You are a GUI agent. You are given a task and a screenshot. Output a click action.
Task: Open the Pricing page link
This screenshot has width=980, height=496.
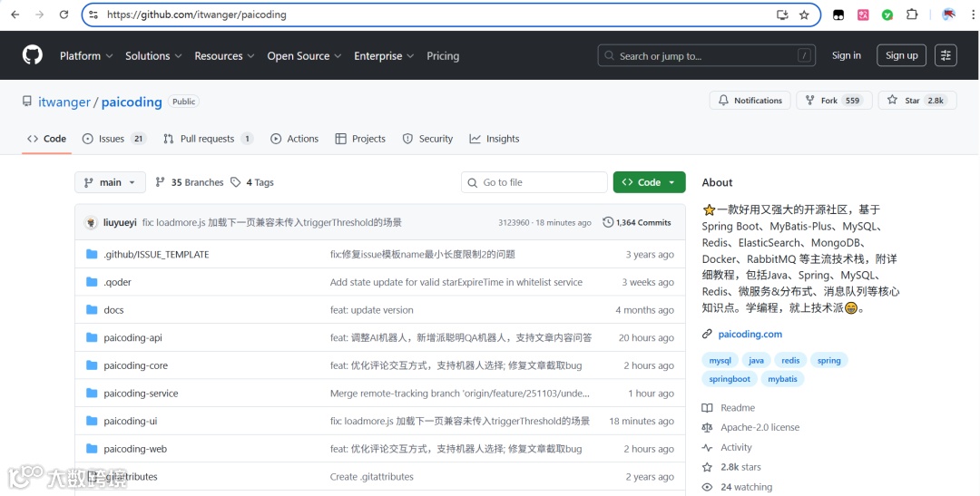click(x=443, y=55)
